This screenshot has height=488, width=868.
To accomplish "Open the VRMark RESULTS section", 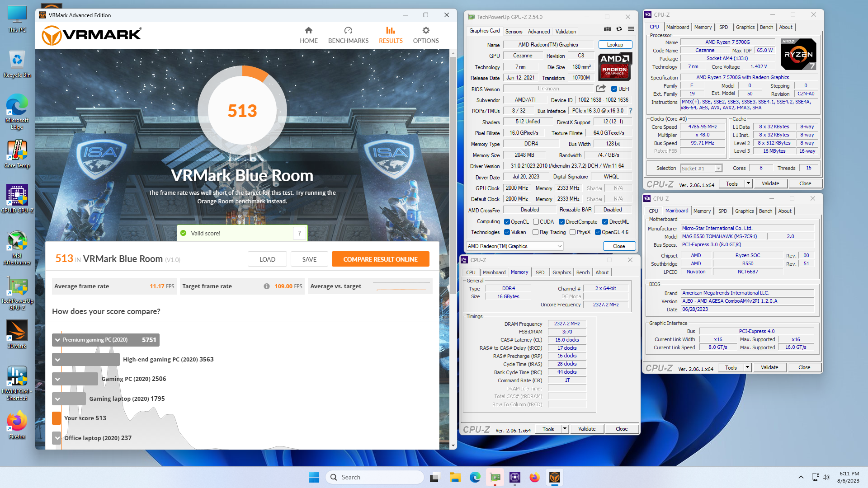I will (x=391, y=35).
